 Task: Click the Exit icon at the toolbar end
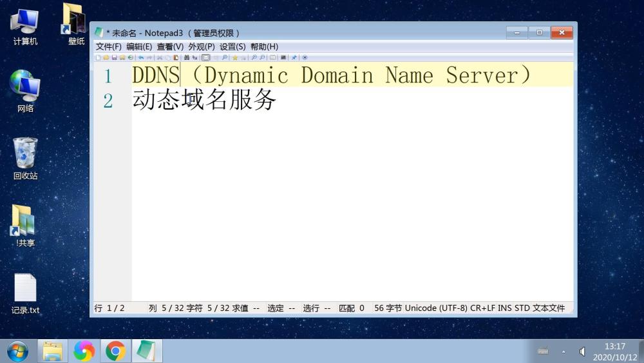click(x=305, y=57)
